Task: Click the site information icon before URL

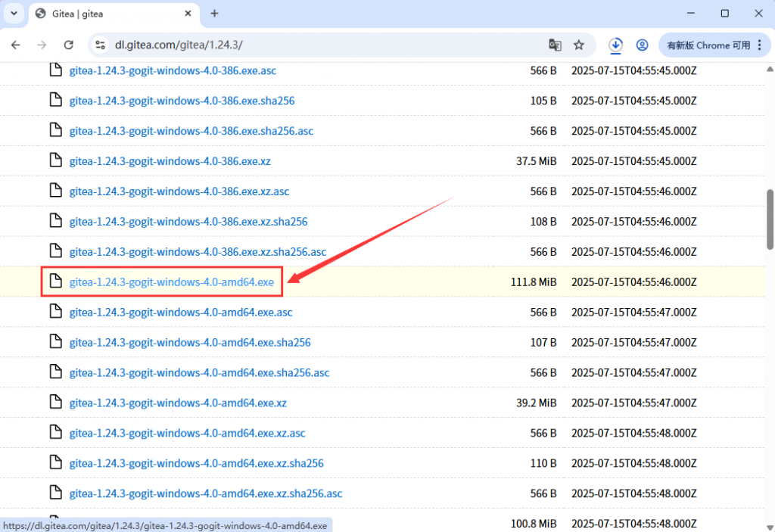Action: tap(100, 45)
